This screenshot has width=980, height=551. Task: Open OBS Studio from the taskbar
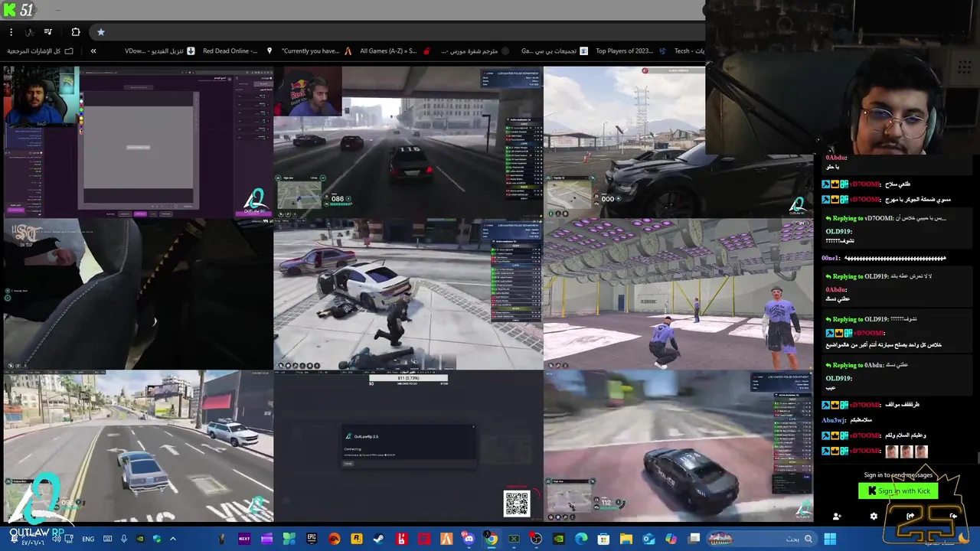[536, 539]
